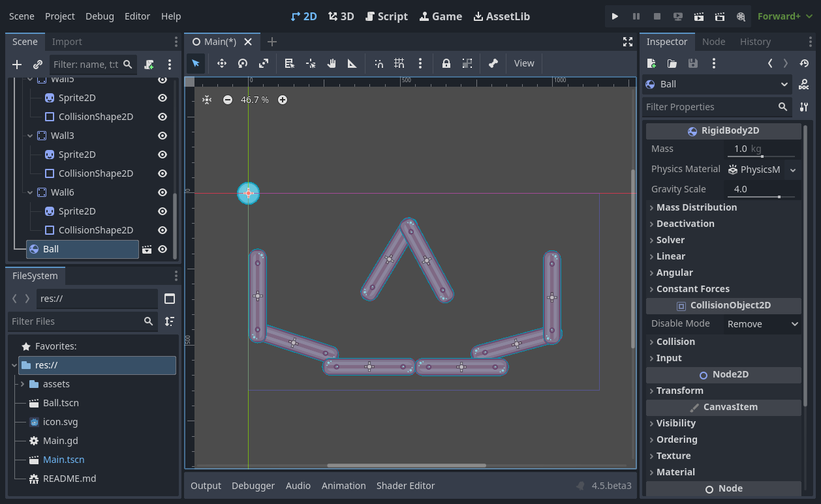Toggle visibility of the Ball node
The height and width of the screenshot is (504, 821).
click(x=163, y=249)
